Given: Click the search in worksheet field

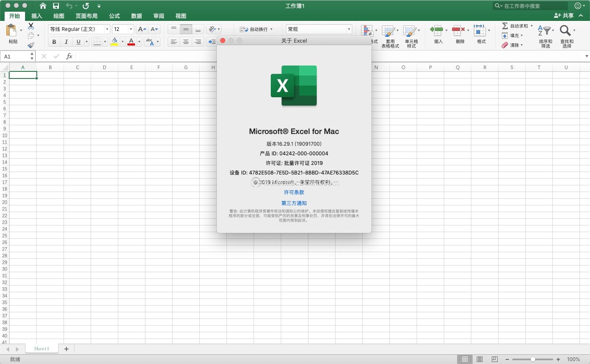Looking at the screenshot, I should click(533, 6).
